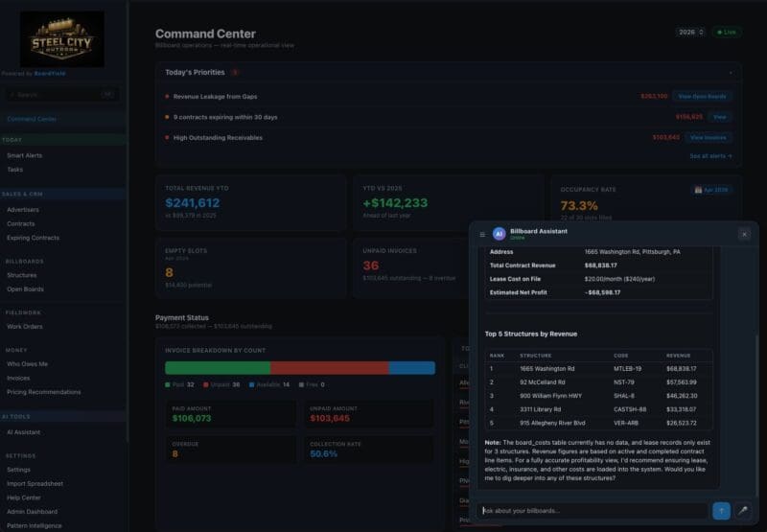Click the green Paid bar segment
The width and height of the screenshot is (767, 532).
coord(218,367)
